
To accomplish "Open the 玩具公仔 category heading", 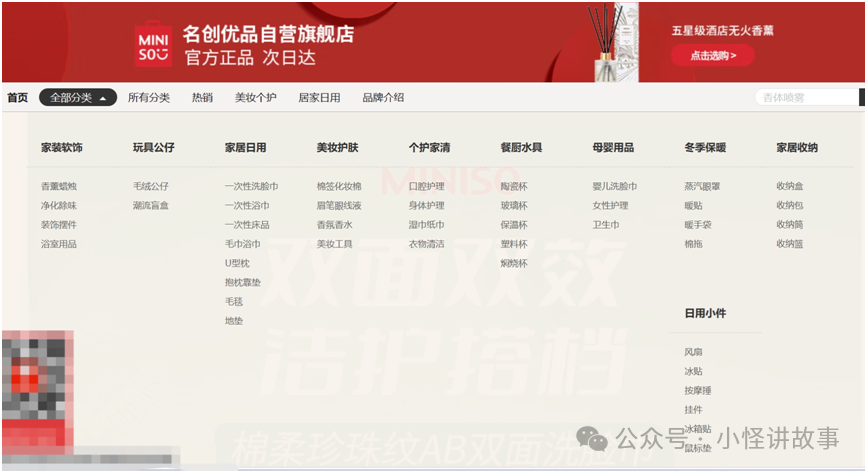I will pyautogui.click(x=154, y=147).
